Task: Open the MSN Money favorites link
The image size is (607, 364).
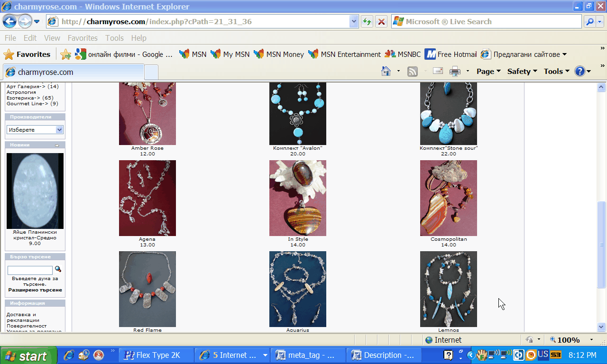Action: [279, 55]
